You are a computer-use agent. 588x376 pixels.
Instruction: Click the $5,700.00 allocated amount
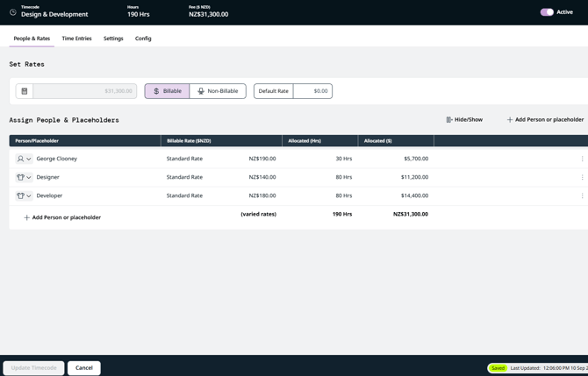(x=416, y=159)
